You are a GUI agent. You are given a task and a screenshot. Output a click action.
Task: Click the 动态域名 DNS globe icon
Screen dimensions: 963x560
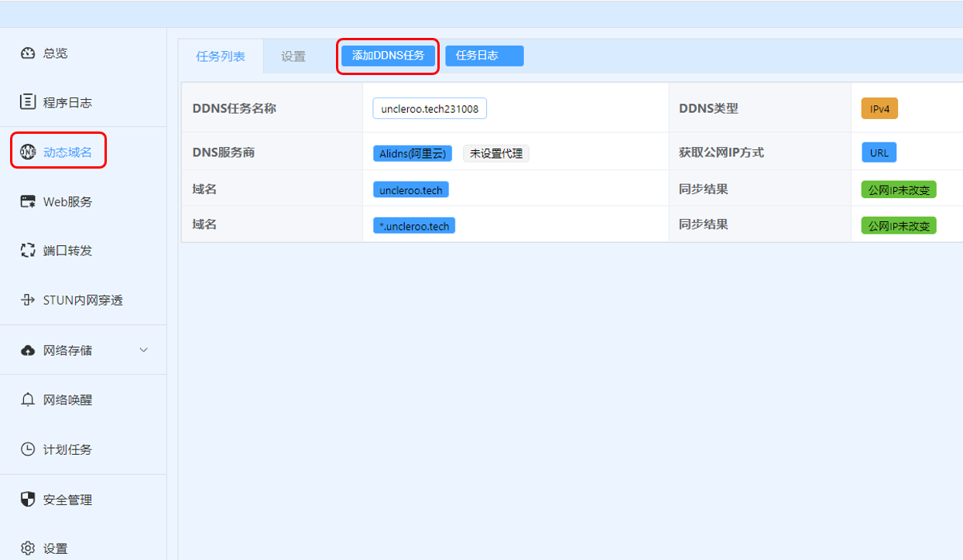(28, 152)
